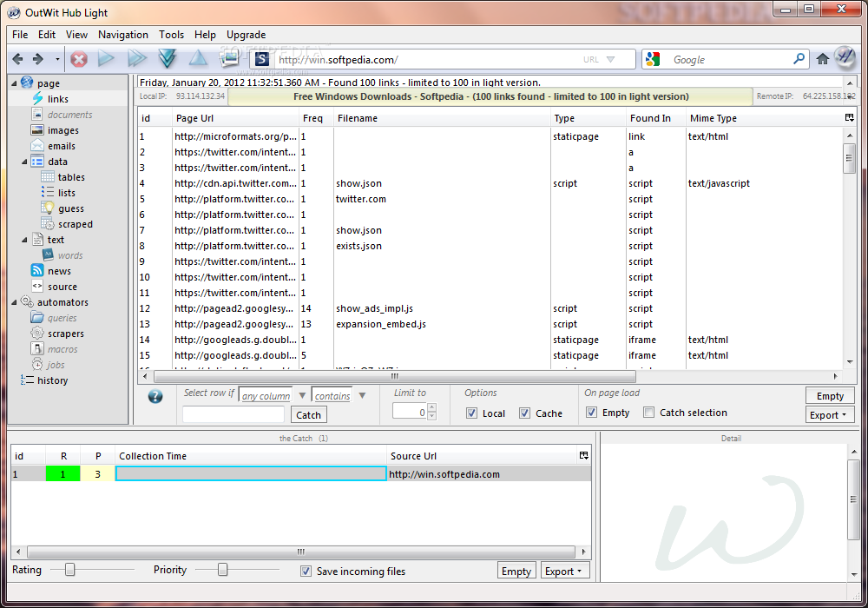The width and height of the screenshot is (868, 608).
Task: Select the images sidebar item
Action: tap(62, 130)
